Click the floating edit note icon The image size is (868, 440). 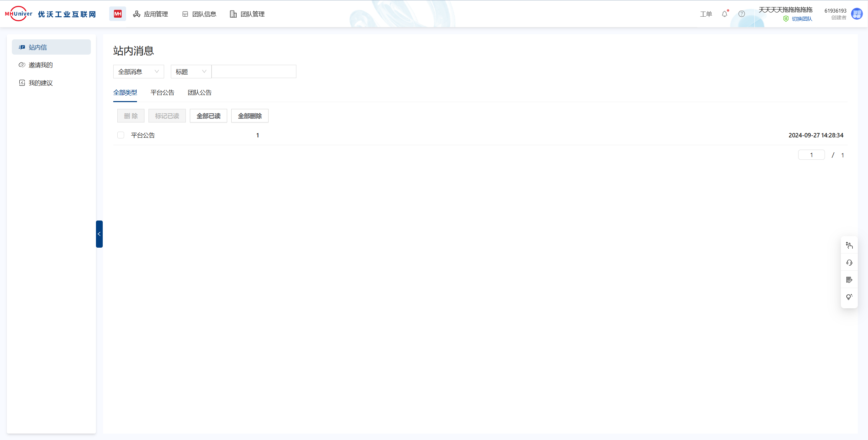(849, 280)
